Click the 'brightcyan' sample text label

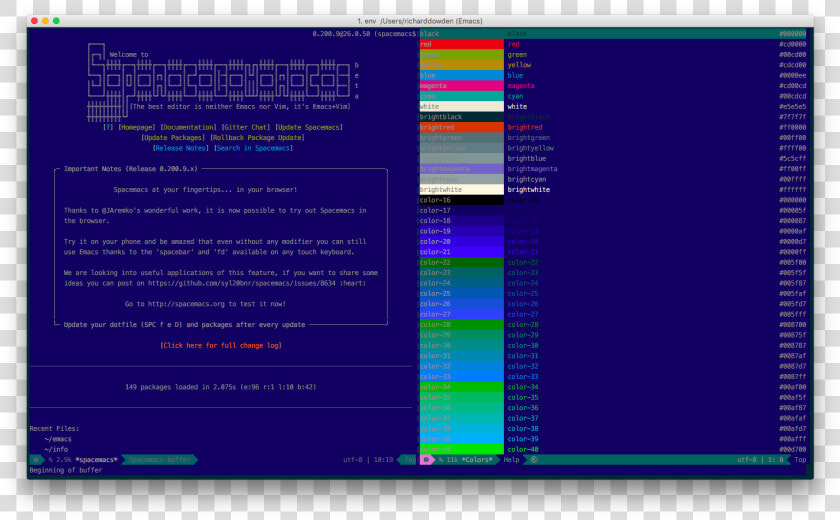[527, 179]
